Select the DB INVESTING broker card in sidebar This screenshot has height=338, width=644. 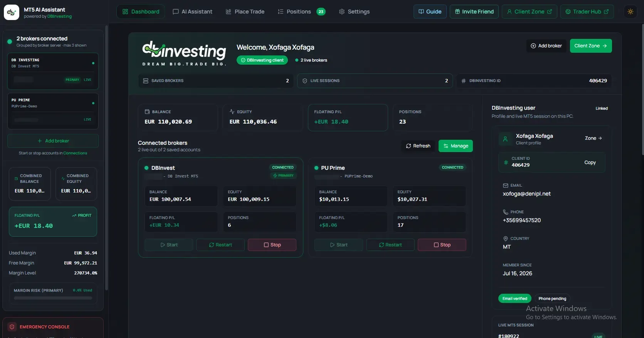[53, 71]
